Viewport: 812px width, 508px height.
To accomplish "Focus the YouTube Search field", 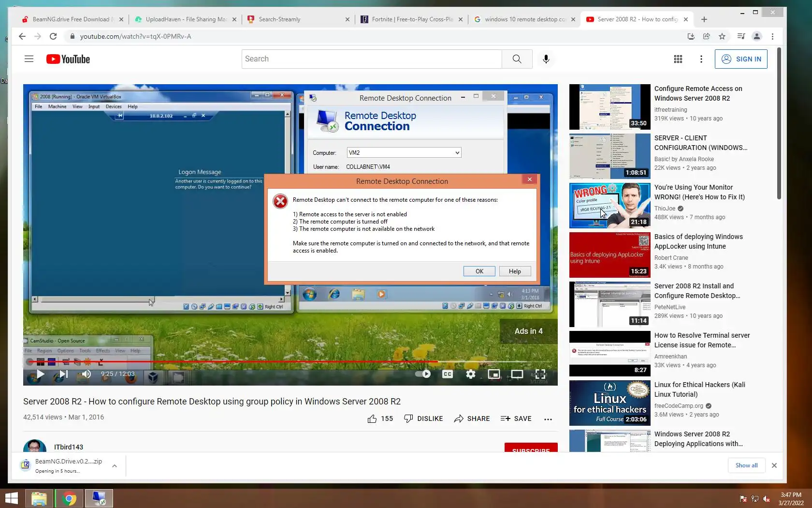I will coord(372,59).
